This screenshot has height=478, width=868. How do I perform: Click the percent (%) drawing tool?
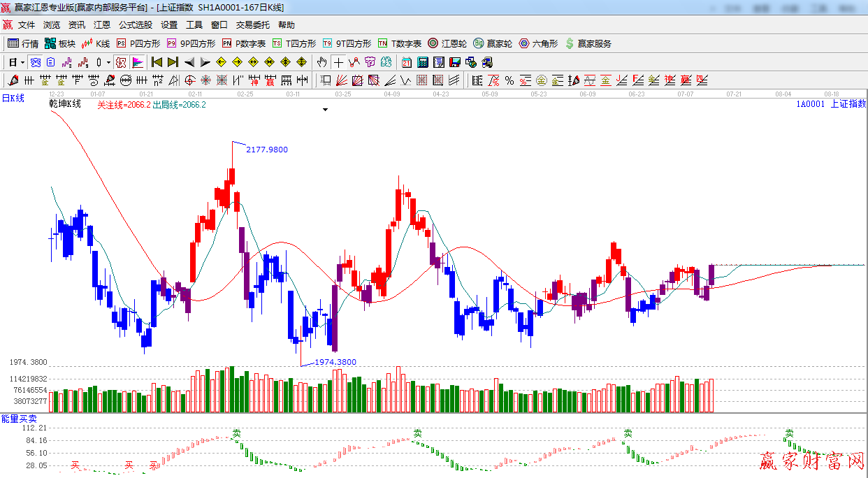pos(509,80)
